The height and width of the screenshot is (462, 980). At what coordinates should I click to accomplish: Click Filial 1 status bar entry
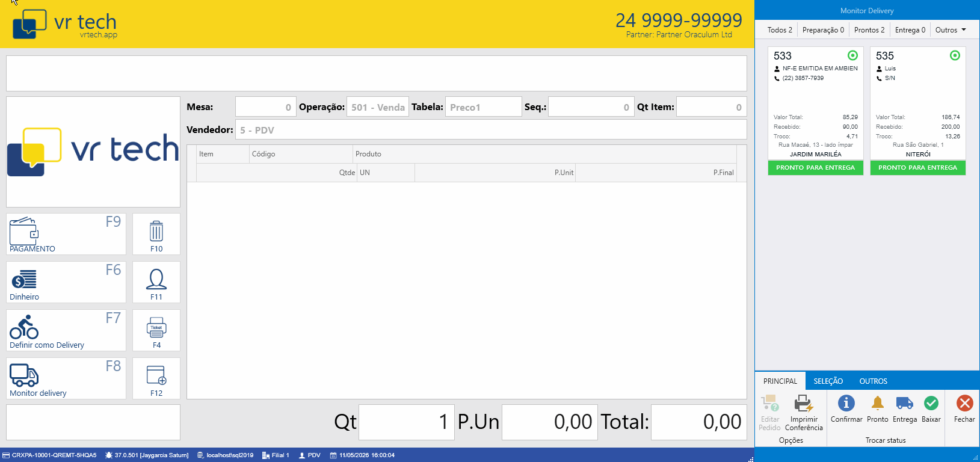(276, 455)
